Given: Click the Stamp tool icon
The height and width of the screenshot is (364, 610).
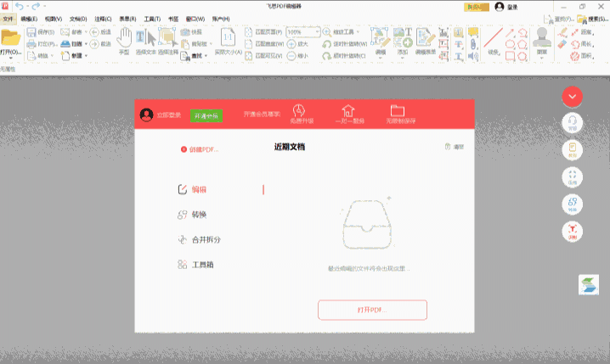Looking at the screenshot, I should click(x=541, y=37).
